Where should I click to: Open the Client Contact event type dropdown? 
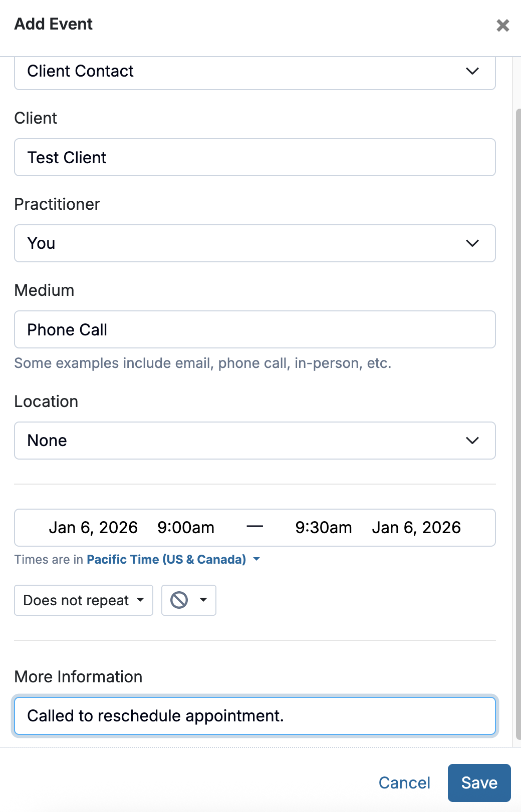click(254, 72)
